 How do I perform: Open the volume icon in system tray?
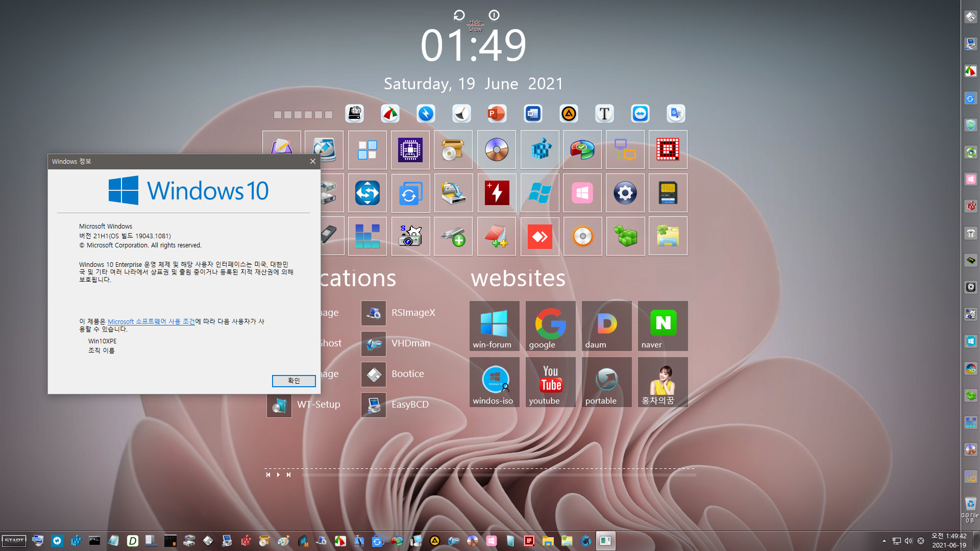[909, 541]
